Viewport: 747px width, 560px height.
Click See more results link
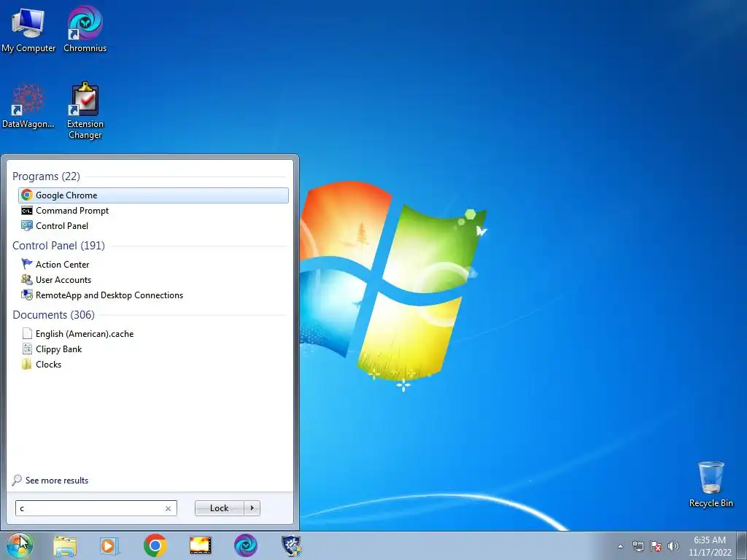coord(57,481)
